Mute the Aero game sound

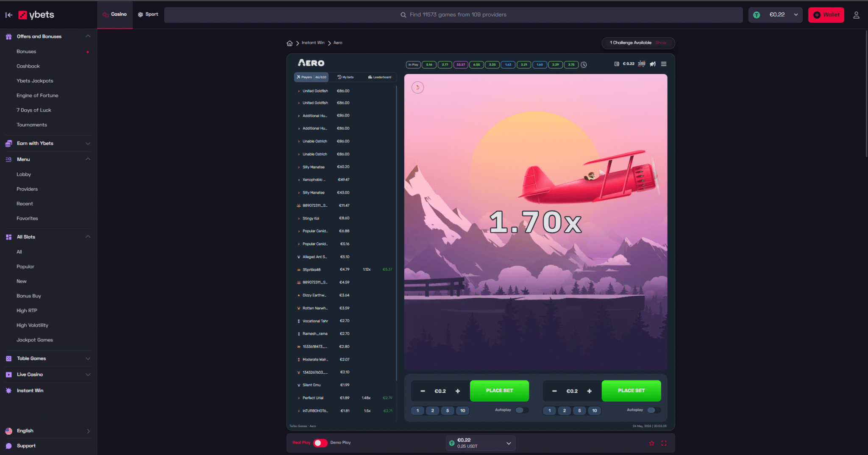coord(653,64)
